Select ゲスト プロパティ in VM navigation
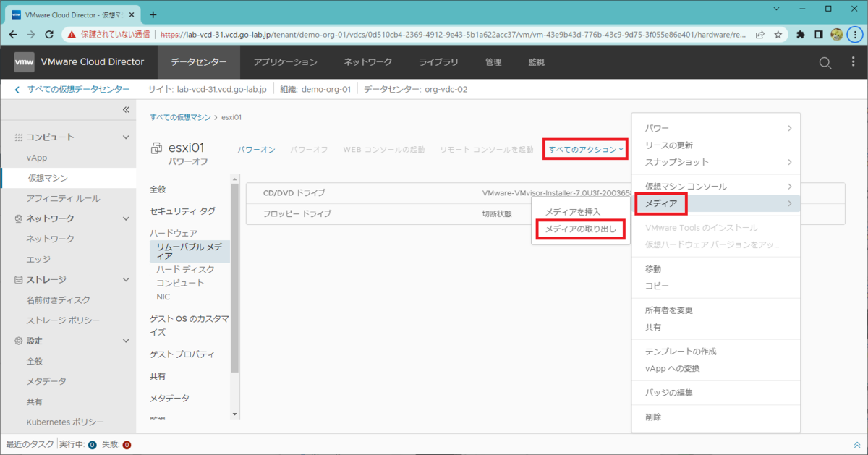 pyautogui.click(x=182, y=354)
